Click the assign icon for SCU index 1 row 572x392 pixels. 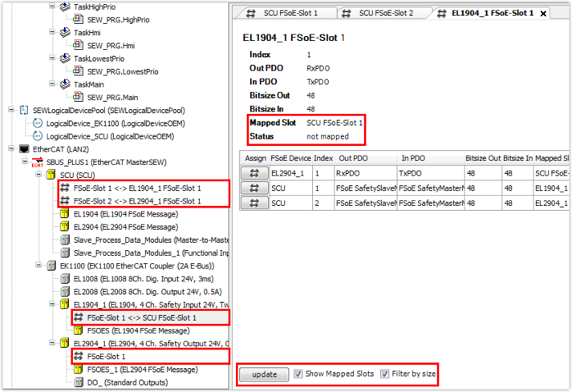pos(256,188)
